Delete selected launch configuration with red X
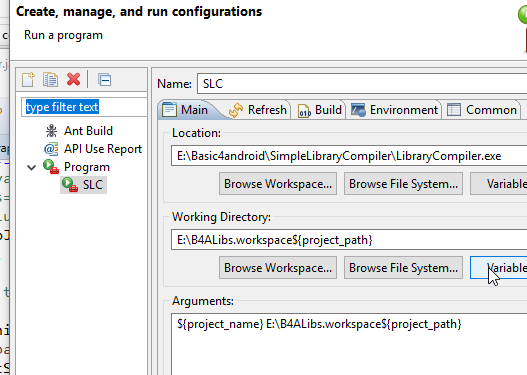 (73, 80)
